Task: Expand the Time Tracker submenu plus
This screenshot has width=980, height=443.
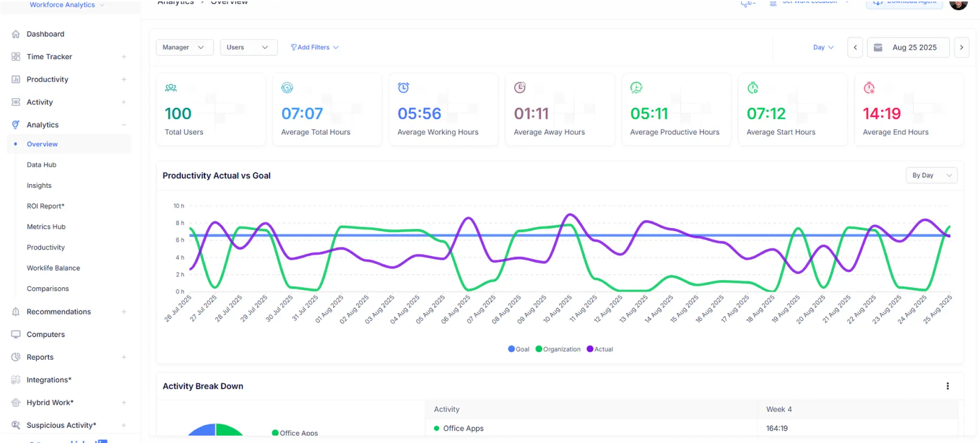Action: pyautogui.click(x=124, y=57)
